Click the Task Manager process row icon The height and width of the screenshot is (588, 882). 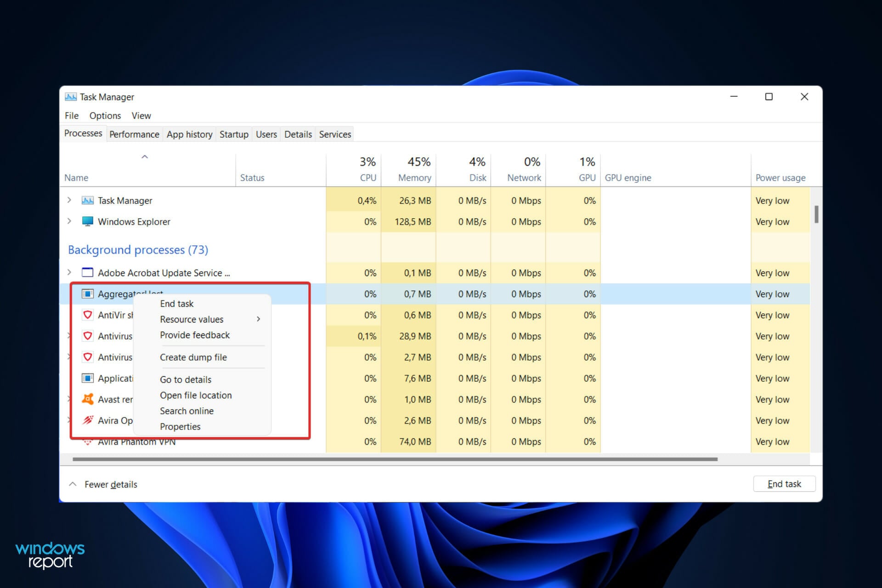(x=87, y=201)
